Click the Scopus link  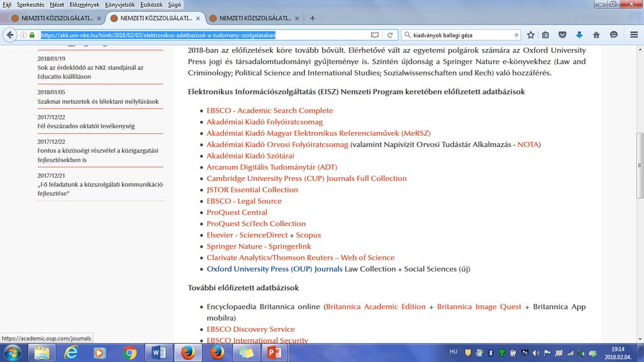(308, 235)
